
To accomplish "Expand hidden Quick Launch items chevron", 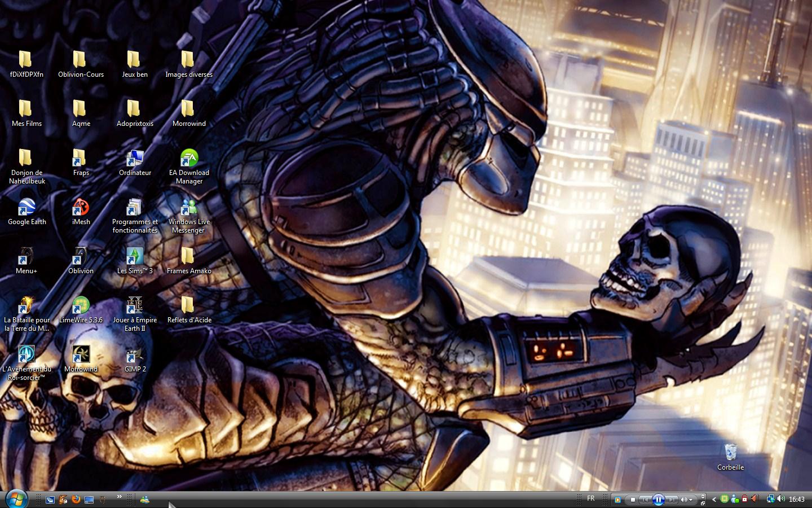I will click(119, 497).
